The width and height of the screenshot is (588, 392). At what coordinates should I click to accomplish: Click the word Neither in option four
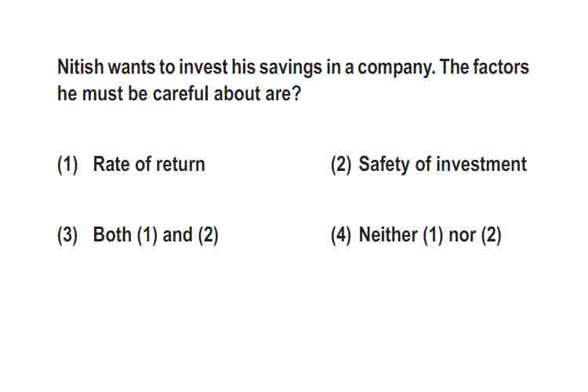click(388, 235)
